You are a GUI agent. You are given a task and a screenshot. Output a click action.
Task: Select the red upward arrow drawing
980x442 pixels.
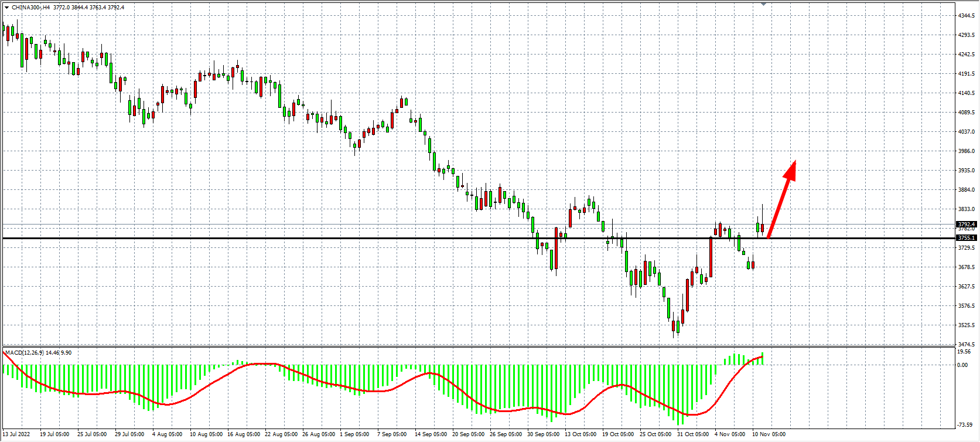(780, 201)
